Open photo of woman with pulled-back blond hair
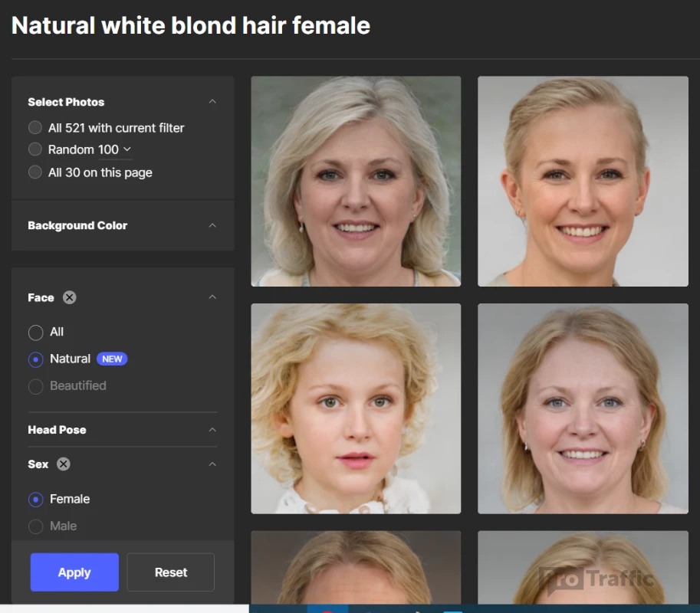Image resolution: width=700 pixels, height=613 pixels. (583, 181)
